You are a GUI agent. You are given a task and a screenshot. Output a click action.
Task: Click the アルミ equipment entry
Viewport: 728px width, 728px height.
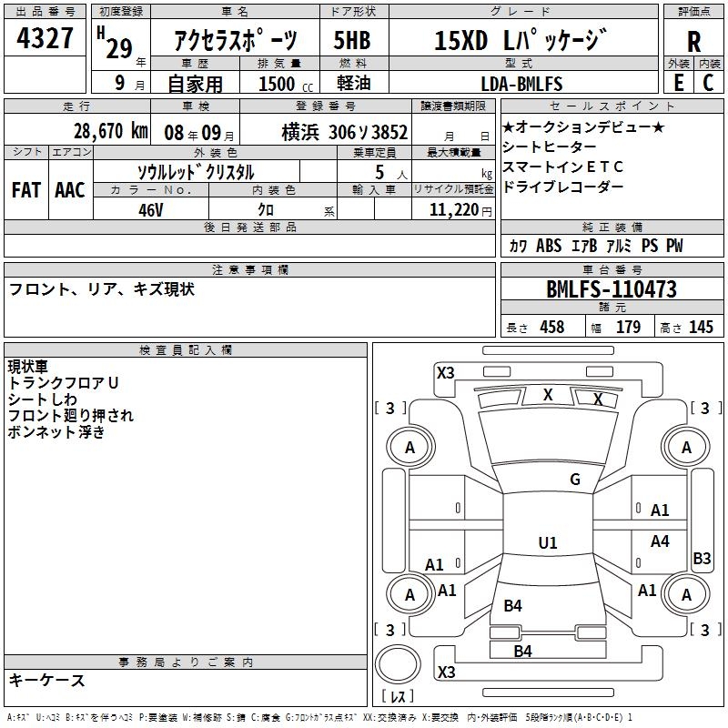click(x=619, y=246)
